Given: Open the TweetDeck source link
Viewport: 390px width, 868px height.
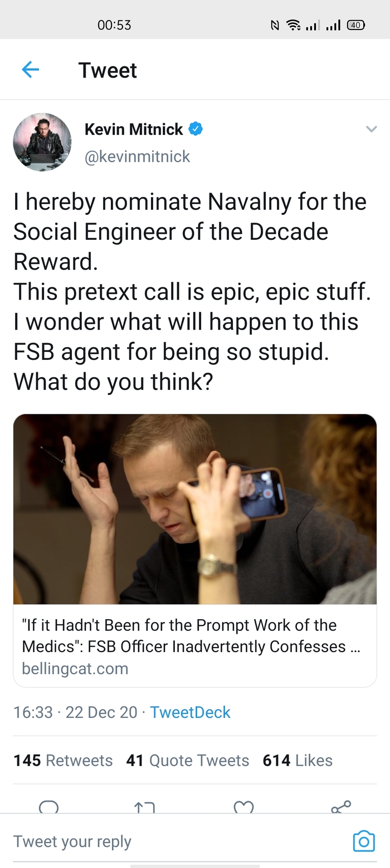Looking at the screenshot, I should [190, 712].
